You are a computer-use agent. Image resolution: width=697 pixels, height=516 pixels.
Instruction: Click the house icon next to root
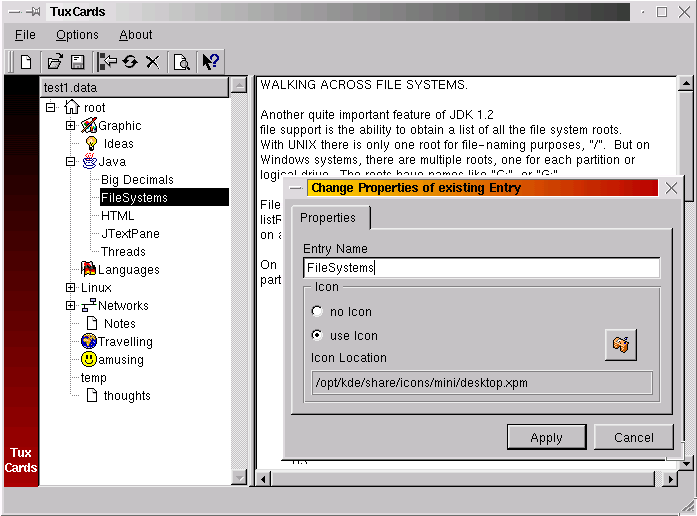tap(72, 107)
